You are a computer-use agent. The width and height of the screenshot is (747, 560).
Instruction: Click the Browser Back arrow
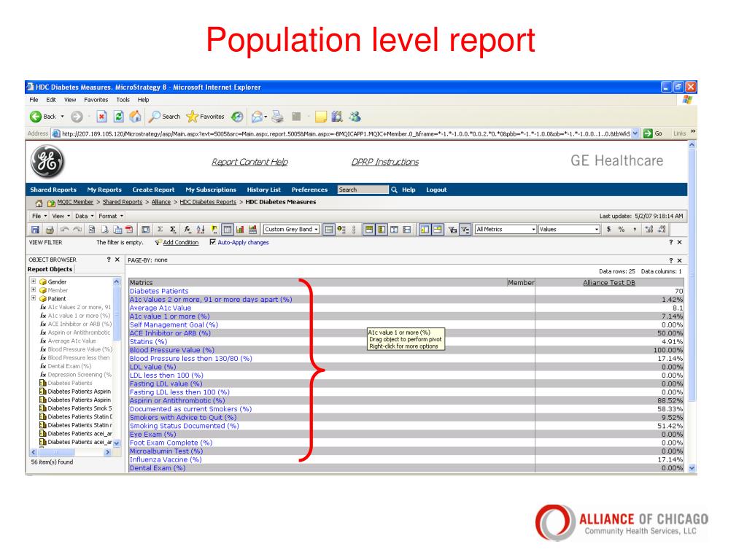point(36,117)
